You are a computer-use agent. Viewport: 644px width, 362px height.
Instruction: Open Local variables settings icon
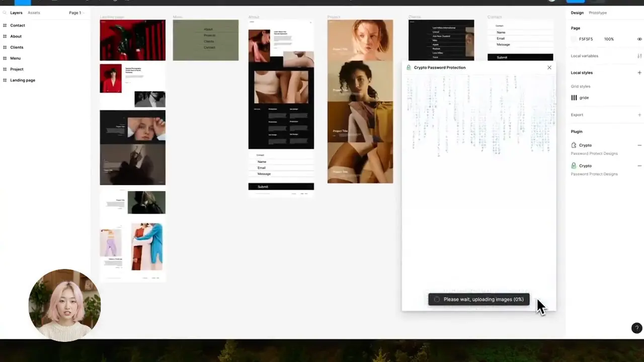point(639,56)
